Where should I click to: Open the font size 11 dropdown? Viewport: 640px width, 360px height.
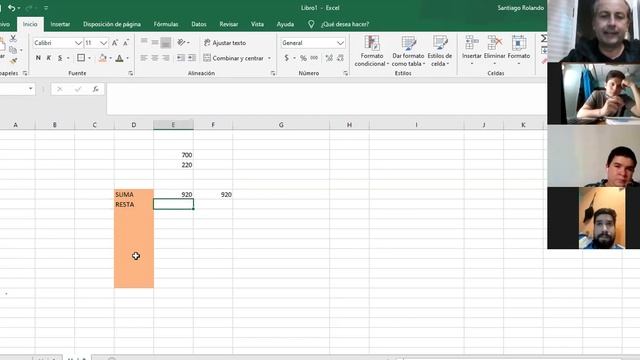[x=103, y=43]
